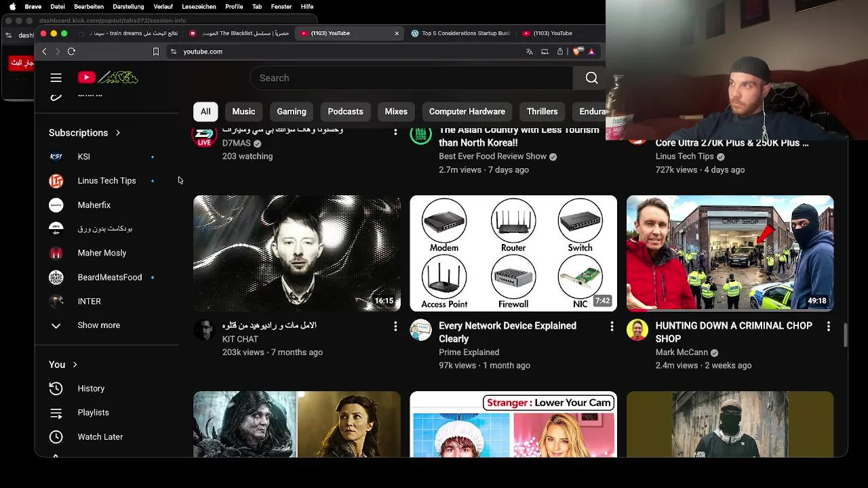Click the Maherfix channel avatar
The width and height of the screenshot is (868, 488).
56,205
